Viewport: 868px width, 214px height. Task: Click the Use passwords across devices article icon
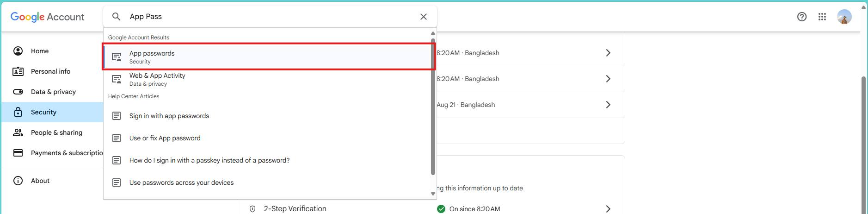point(117,183)
